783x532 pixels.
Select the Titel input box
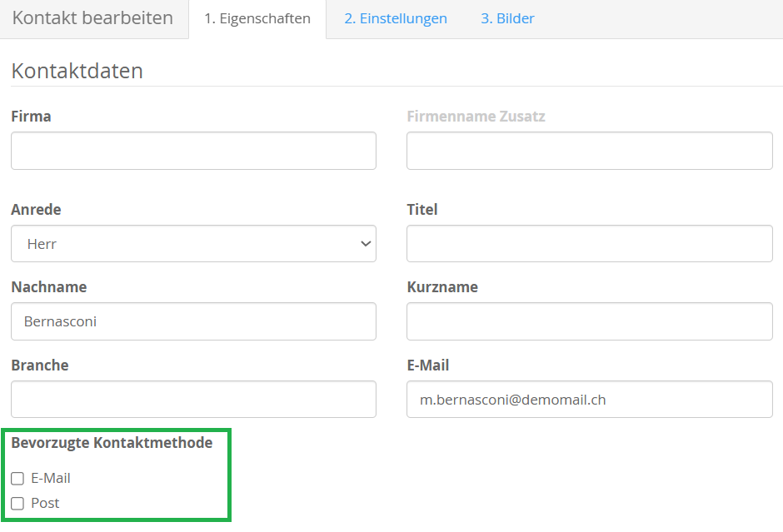pos(589,244)
